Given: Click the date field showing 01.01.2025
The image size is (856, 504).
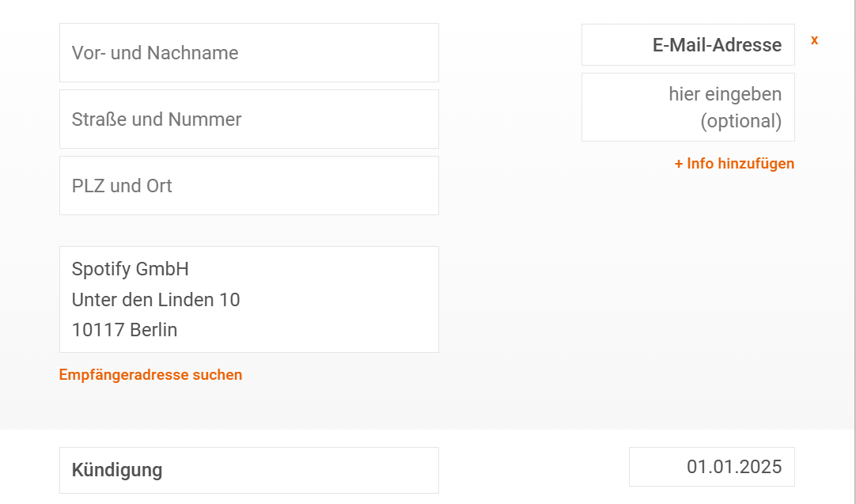Looking at the screenshot, I should [711, 467].
